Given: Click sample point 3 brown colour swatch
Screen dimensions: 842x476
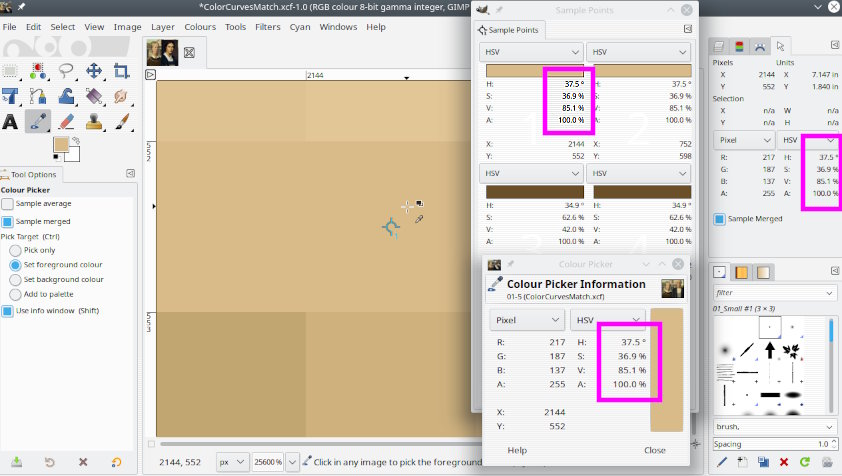Looking at the screenshot, I should (535, 192).
